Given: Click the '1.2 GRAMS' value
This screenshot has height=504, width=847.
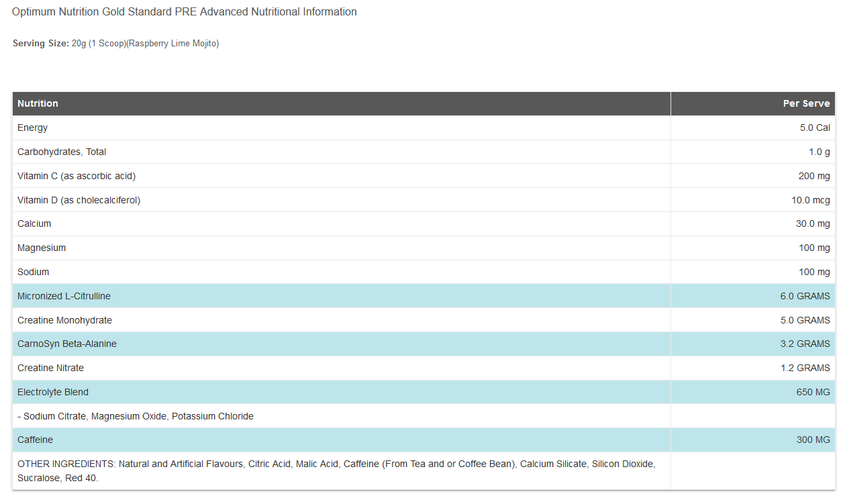Looking at the screenshot, I should click(805, 368).
